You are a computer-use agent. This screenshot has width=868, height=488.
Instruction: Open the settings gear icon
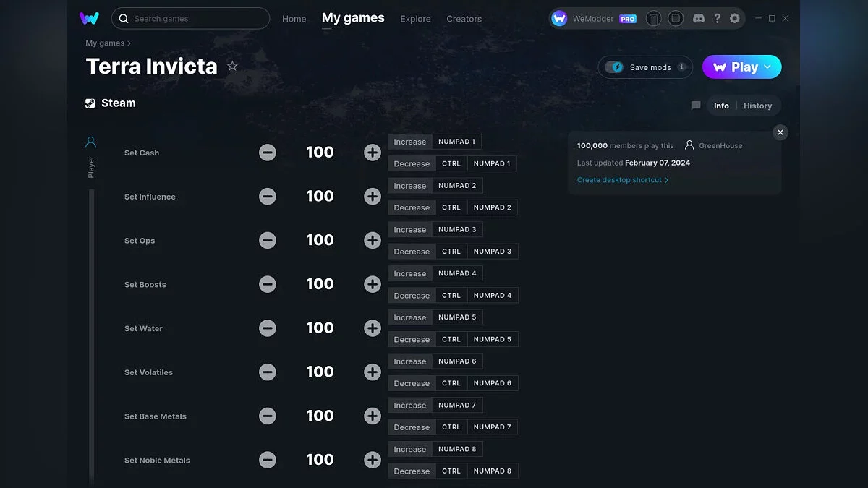pyautogui.click(x=734, y=18)
